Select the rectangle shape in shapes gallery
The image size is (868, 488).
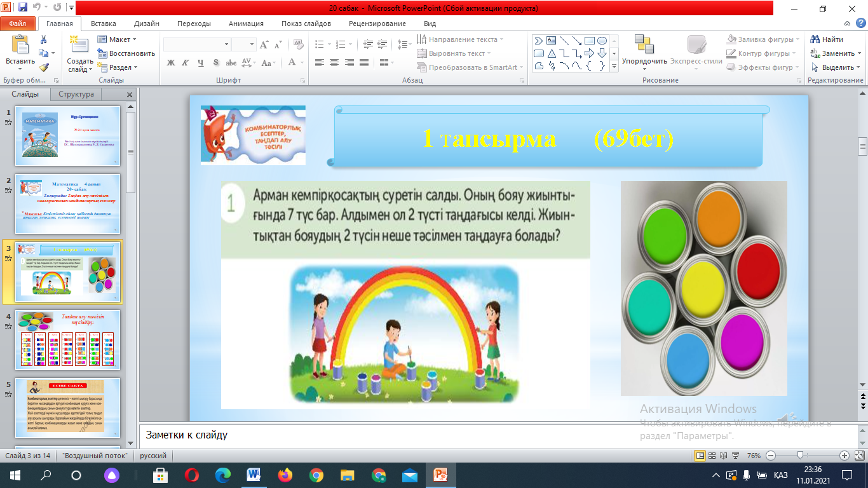click(x=589, y=41)
